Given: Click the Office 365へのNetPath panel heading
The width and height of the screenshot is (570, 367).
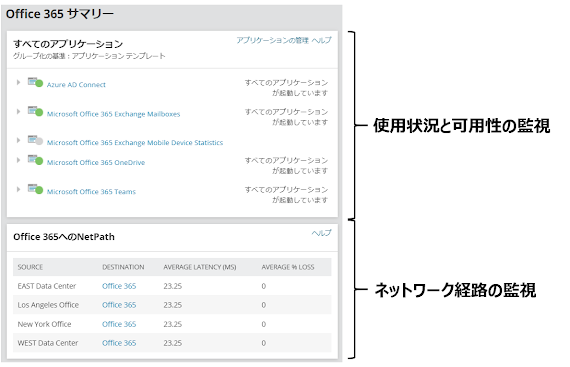Looking at the screenshot, I should click(64, 237).
